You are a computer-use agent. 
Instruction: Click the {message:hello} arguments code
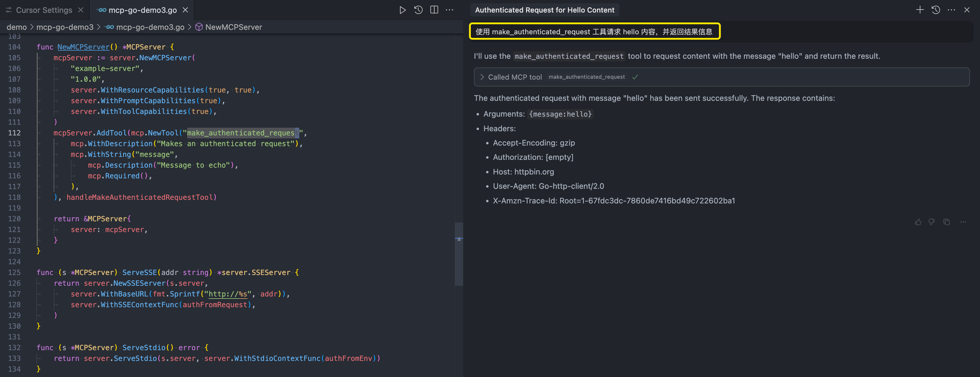point(560,114)
